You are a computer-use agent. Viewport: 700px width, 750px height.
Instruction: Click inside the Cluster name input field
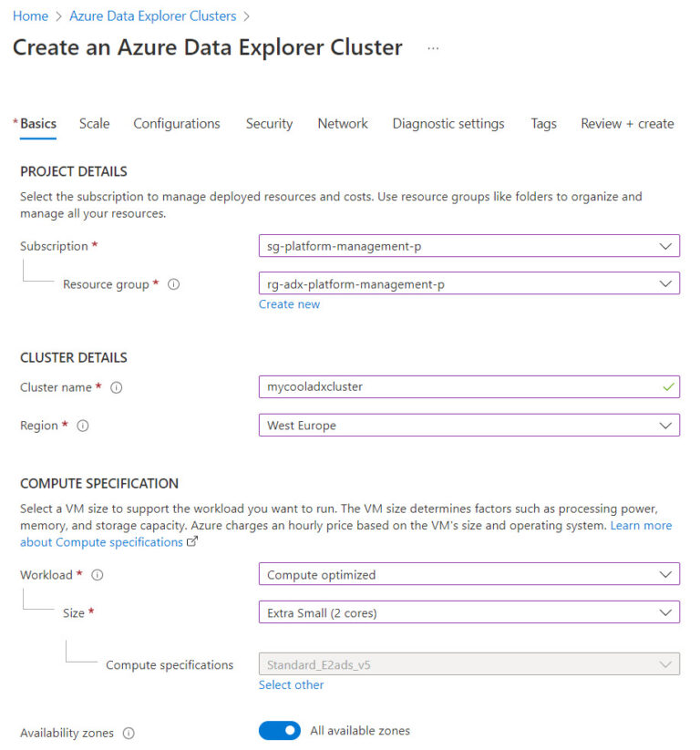click(x=410, y=386)
